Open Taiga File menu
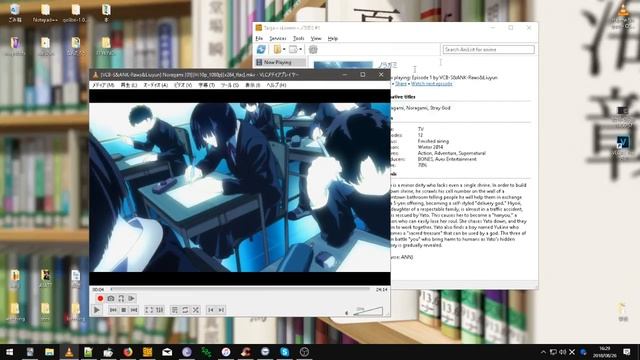The height and width of the screenshot is (360, 640). (x=259, y=38)
